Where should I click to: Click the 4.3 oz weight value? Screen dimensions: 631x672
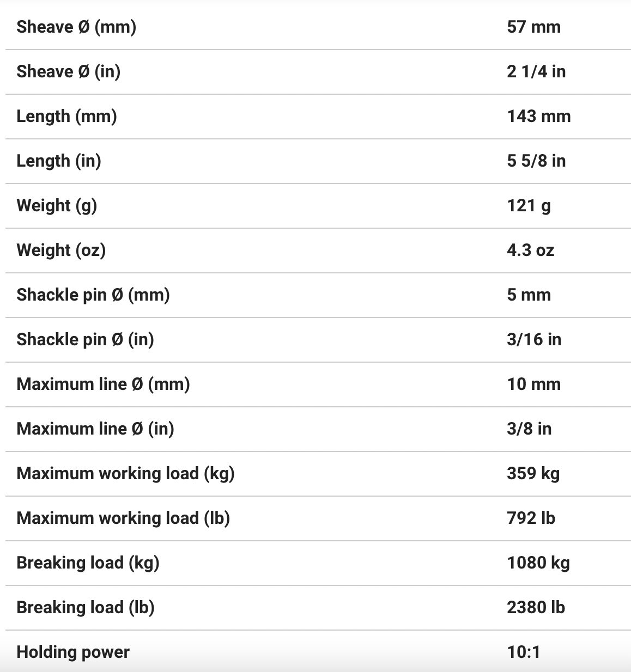point(530,250)
